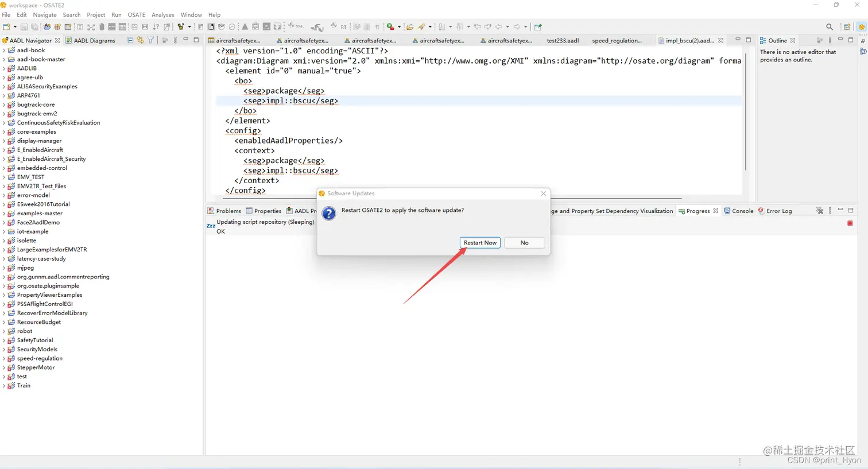
Task: Select the latency-case-study project
Action: point(41,258)
